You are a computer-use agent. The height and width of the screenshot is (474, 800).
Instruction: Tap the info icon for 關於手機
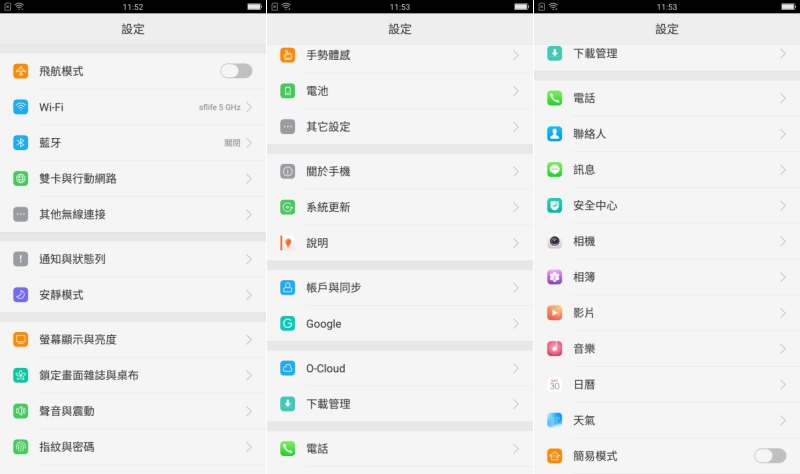pos(288,171)
